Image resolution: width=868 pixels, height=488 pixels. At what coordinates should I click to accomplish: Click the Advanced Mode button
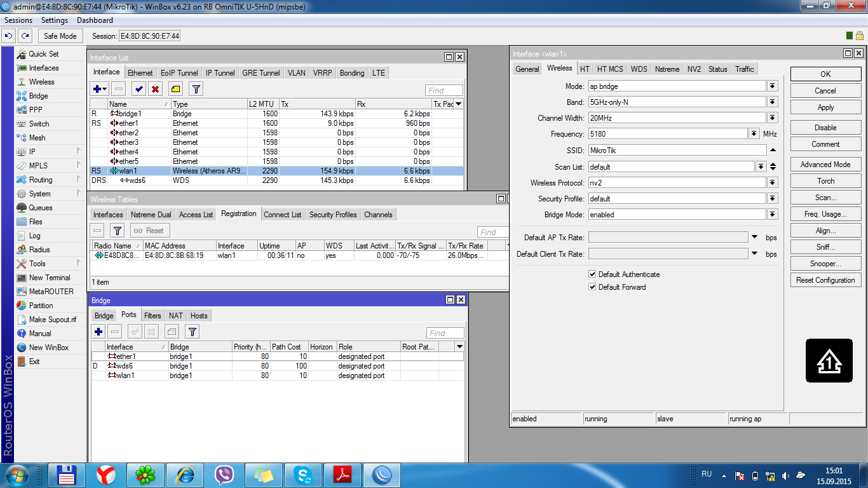[825, 165]
